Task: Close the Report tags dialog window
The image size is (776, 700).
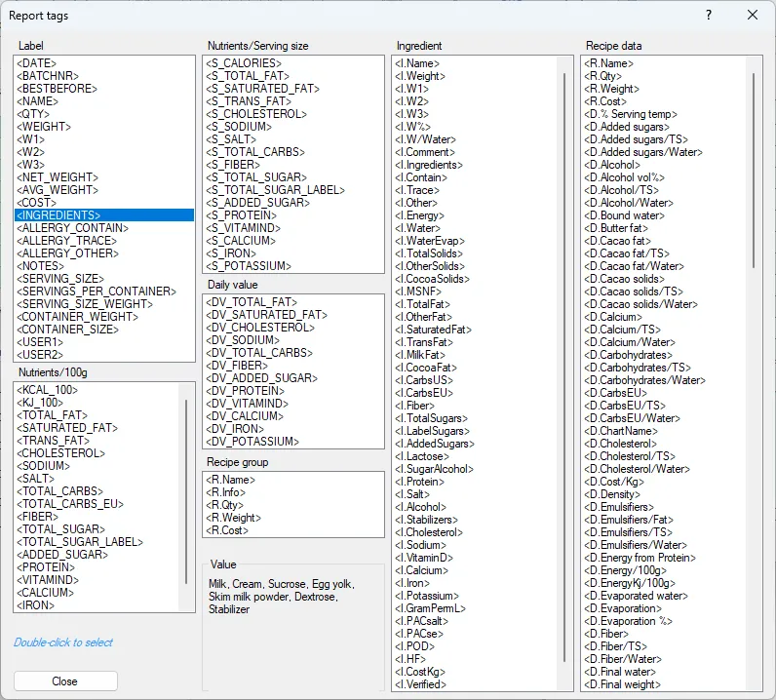Action: pos(753,16)
